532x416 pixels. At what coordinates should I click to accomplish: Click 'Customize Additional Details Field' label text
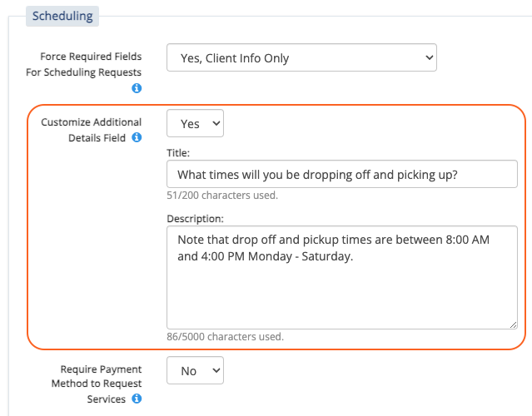tap(91, 130)
